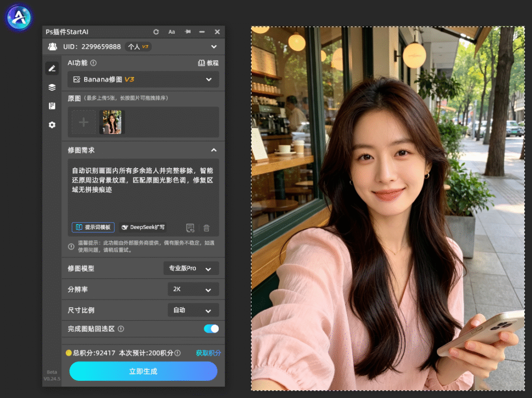Click the StartAI round logo icon

click(19, 17)
